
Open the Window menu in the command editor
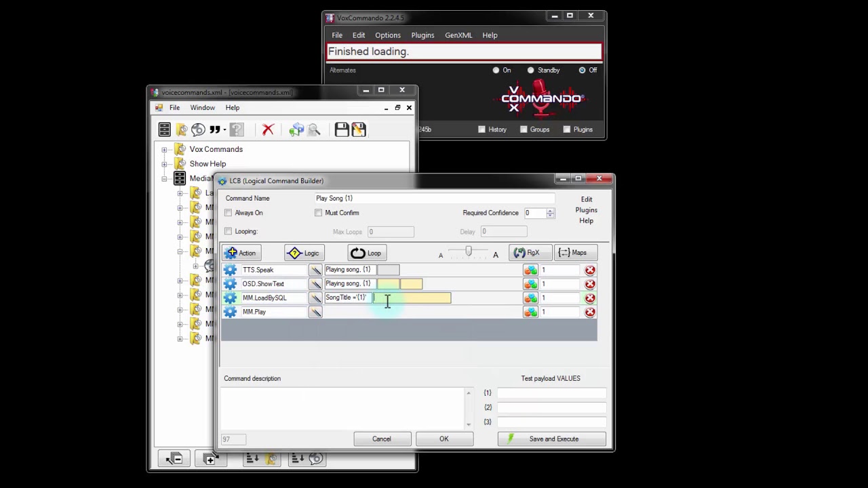[202, 108]
